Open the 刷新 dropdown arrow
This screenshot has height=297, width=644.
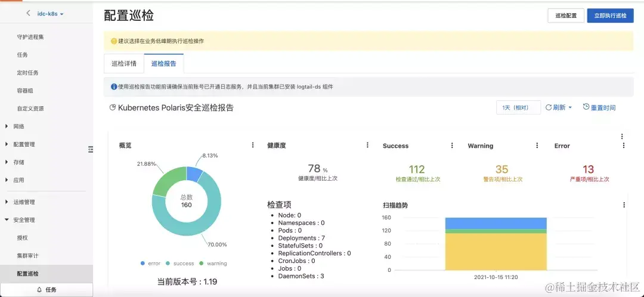570,107
